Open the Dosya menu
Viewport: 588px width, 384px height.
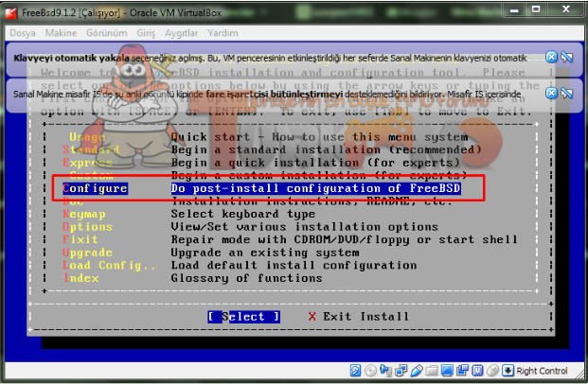23,33
